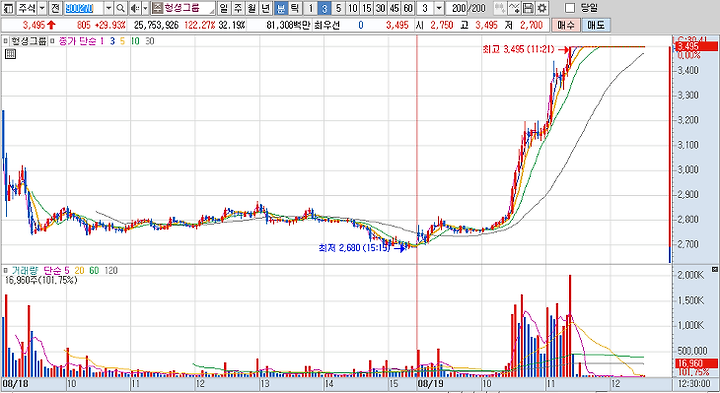Click the price chart collapse square before 형성그룹
Screen dimensions: 720x393
6,41
